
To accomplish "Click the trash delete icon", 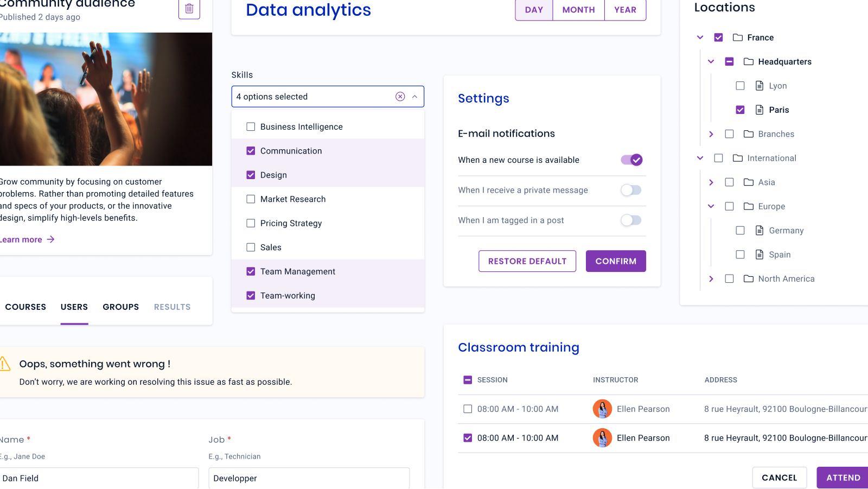I will [189, 9].
